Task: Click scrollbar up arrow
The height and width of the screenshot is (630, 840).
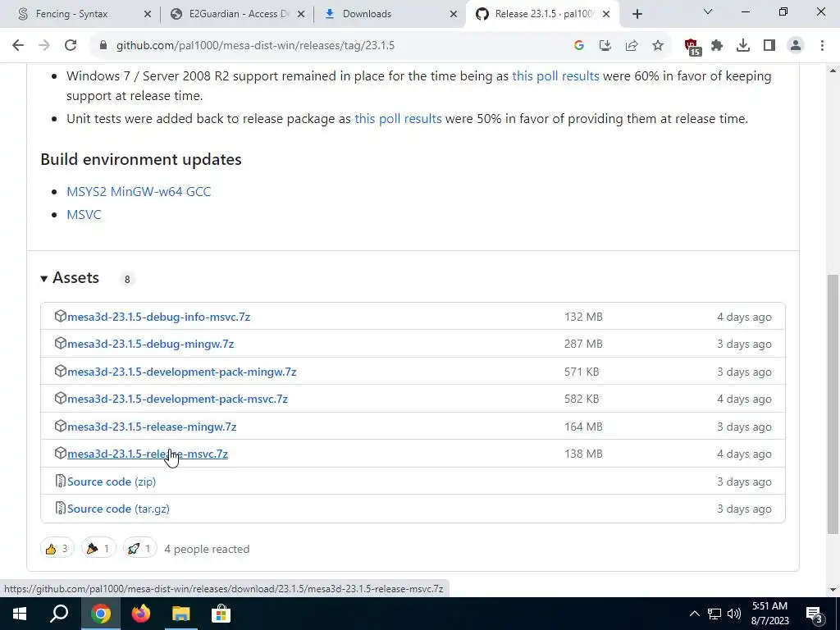Action: coord(833,71)
